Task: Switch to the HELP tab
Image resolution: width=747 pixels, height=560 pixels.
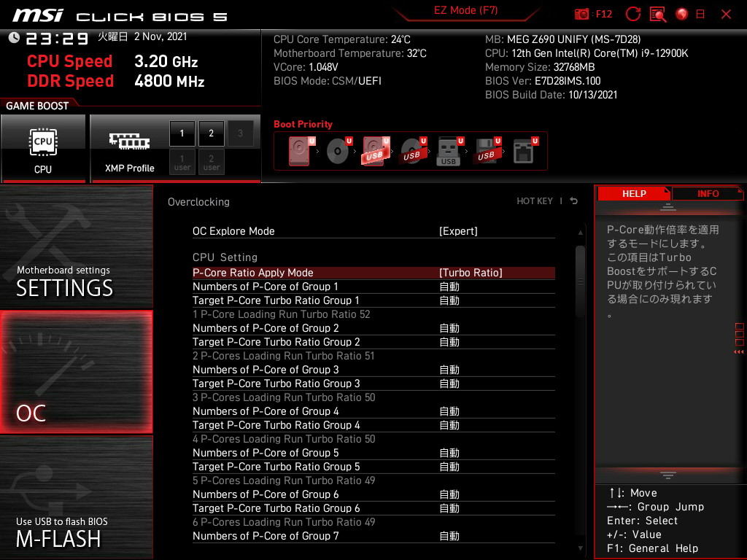Action: coord(634,194)
